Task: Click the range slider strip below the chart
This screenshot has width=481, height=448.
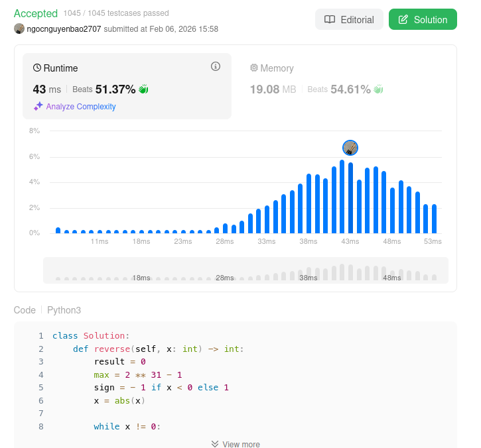Action: 245,270
